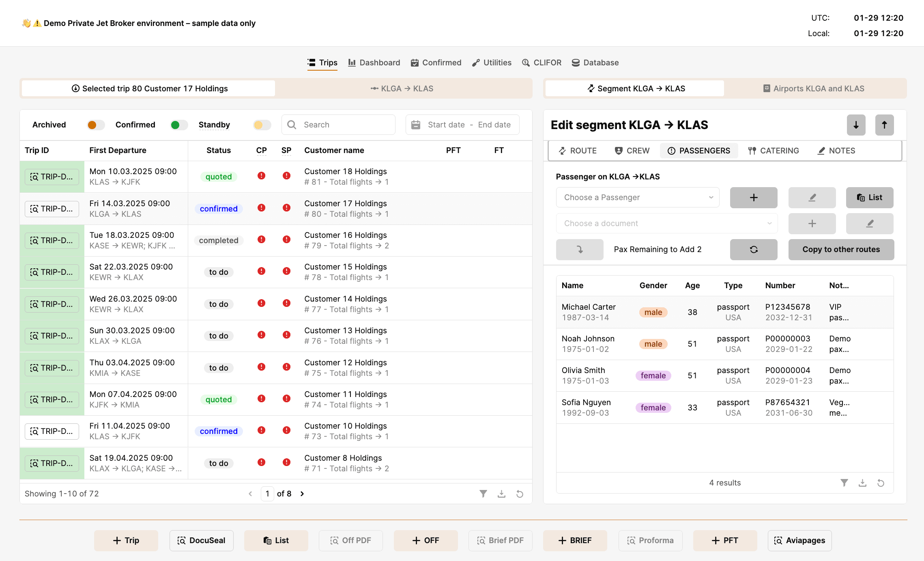Click filter icon under trips table
Screen dimensions: 924x561
tap(483, 494)
